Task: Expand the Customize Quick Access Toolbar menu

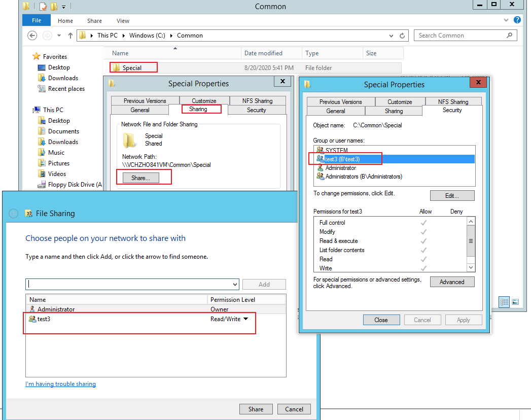Action: [64, 6]
